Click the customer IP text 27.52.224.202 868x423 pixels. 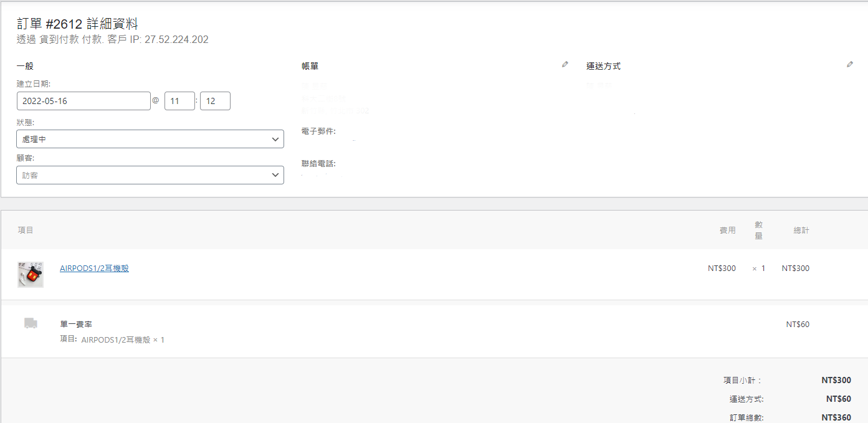click(x=176, y=40)
